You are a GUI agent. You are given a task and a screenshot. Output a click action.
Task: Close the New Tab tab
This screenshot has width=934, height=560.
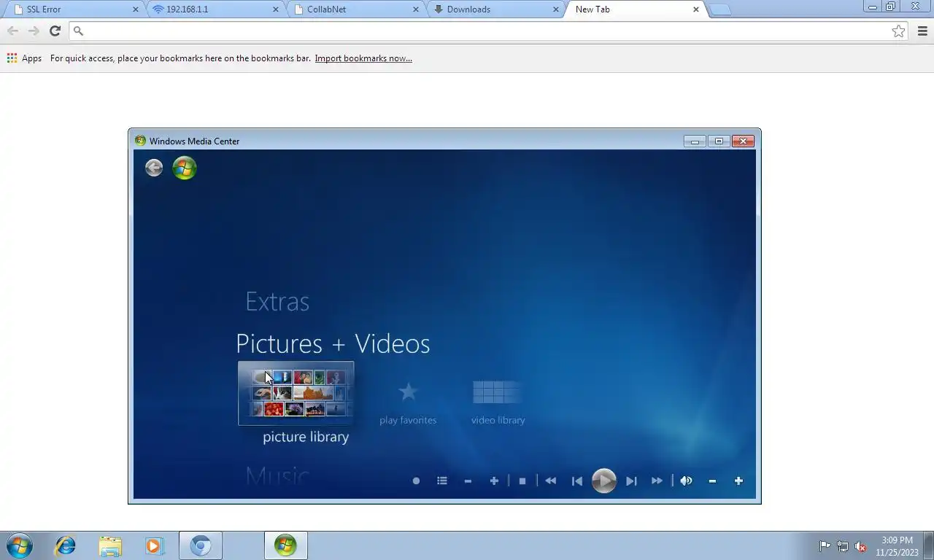(x=696, y=9)
